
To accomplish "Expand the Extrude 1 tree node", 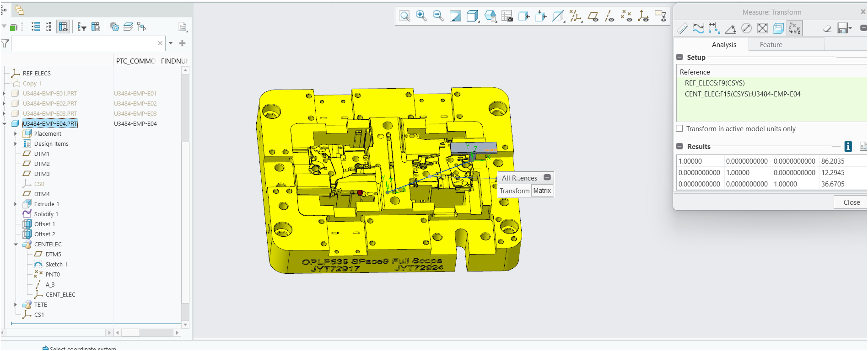I will [16, 204].
